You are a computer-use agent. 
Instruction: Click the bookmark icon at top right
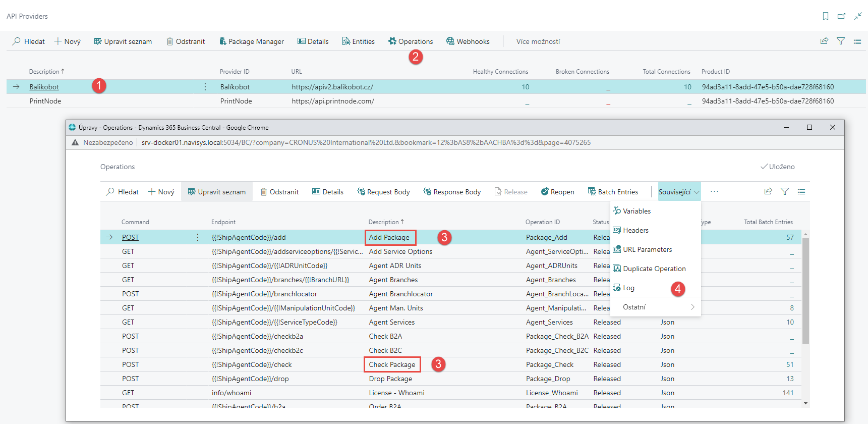tap(826, 16)
